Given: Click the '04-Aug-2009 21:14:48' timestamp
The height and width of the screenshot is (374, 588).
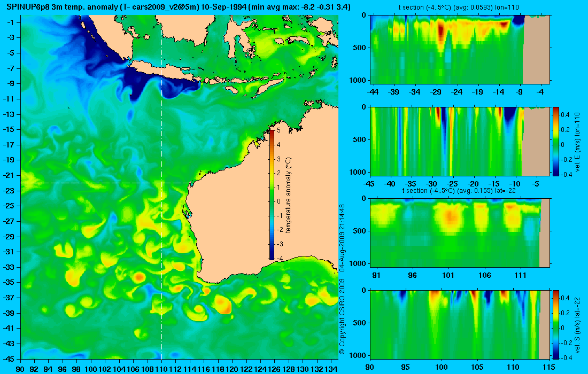Looking at the screenshot, I should point(342,238).
